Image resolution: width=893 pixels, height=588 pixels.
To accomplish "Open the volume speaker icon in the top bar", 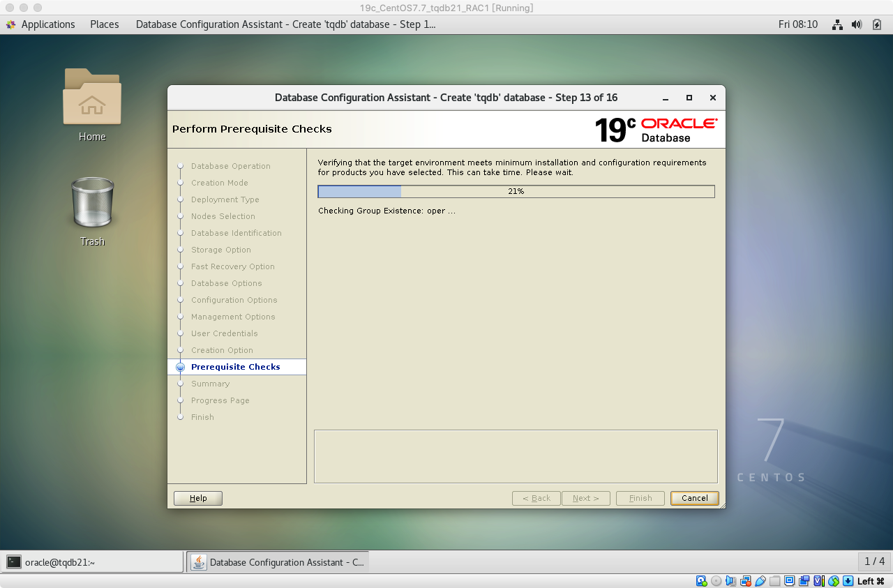I will tap(857, 24).
